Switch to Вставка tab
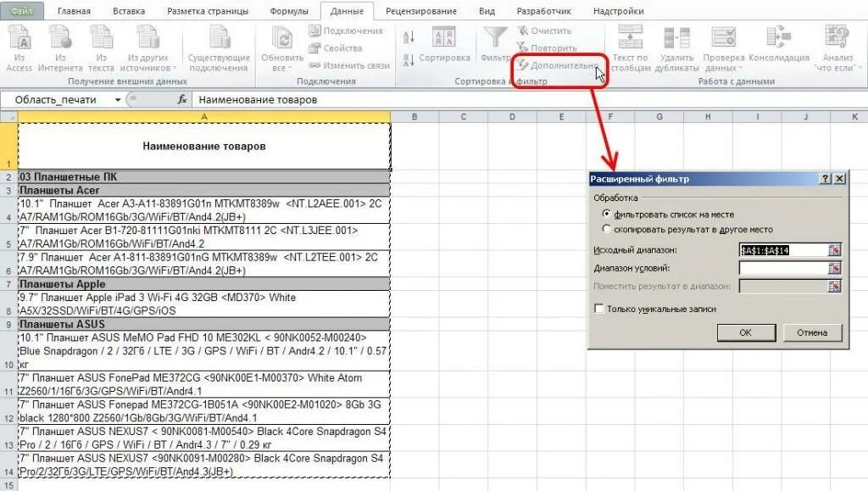Image resolution: width=868 pixels, height=491 pixels. [x=129, y=11]
